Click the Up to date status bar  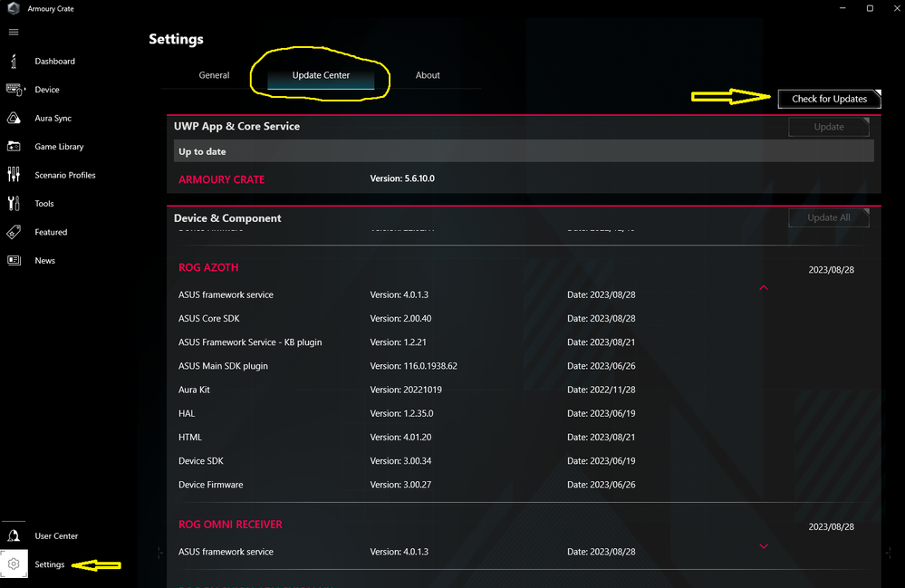[524, 151]
